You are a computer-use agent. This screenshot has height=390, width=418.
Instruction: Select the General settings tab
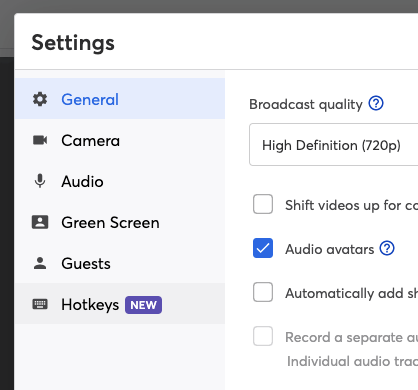[x=120, y=99]
